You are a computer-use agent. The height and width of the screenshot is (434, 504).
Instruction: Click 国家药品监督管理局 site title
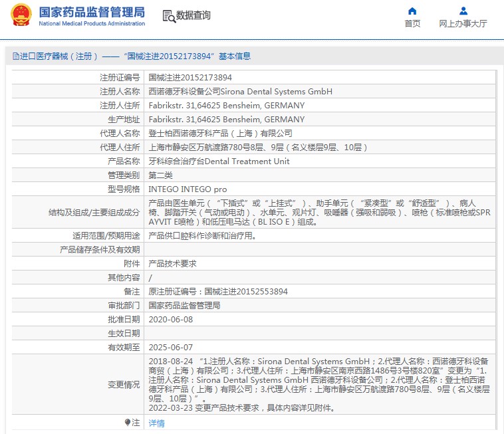[x=92, y=12]
